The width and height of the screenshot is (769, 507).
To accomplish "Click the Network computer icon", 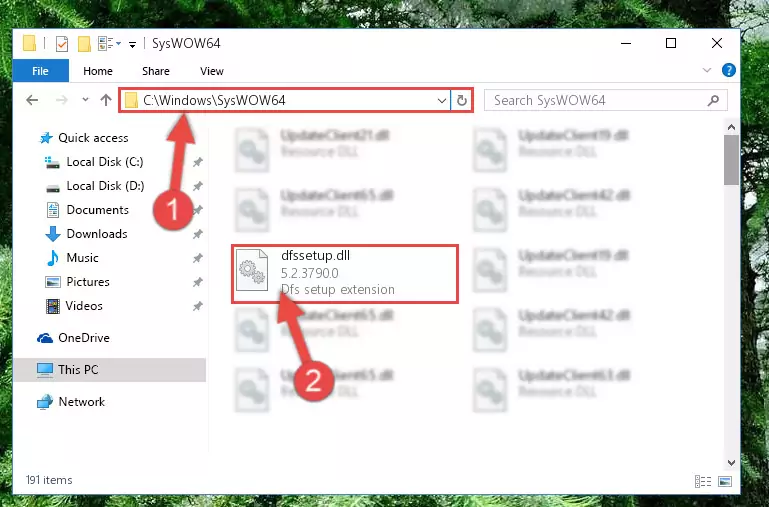I will (x=45, y=402).
